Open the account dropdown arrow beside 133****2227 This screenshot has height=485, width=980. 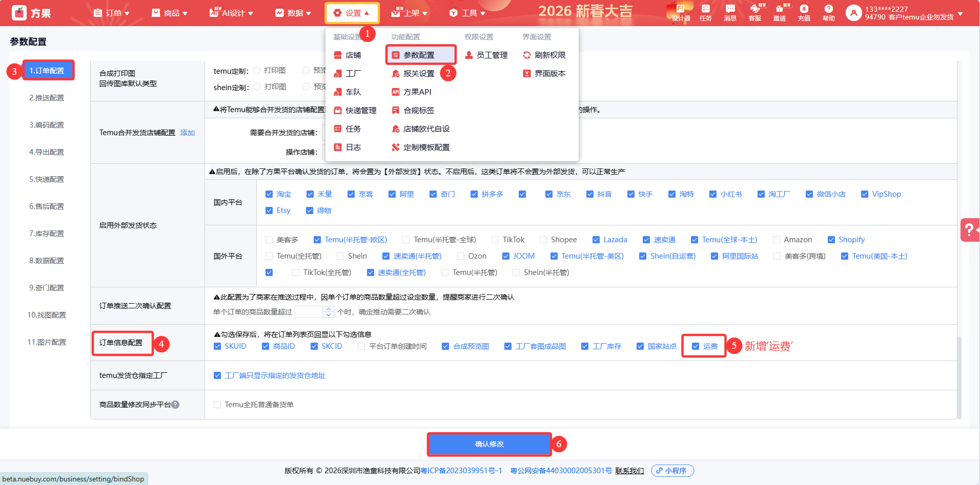click(960, 13)
